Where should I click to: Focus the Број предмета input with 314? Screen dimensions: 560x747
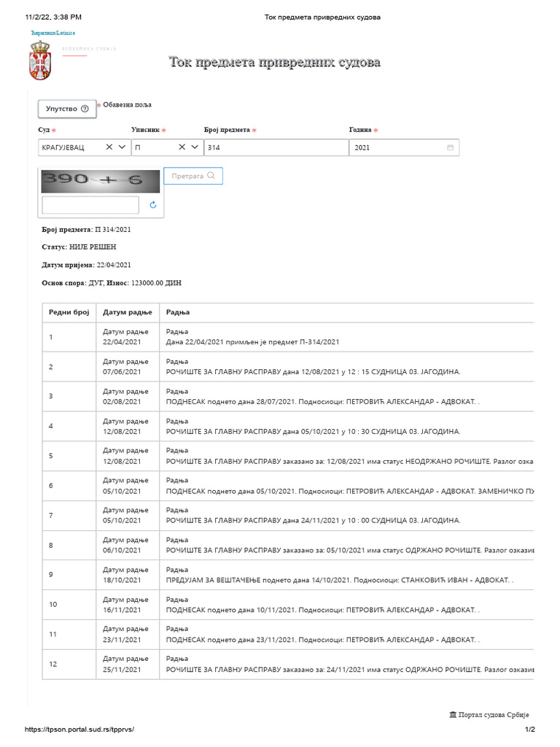276,147
